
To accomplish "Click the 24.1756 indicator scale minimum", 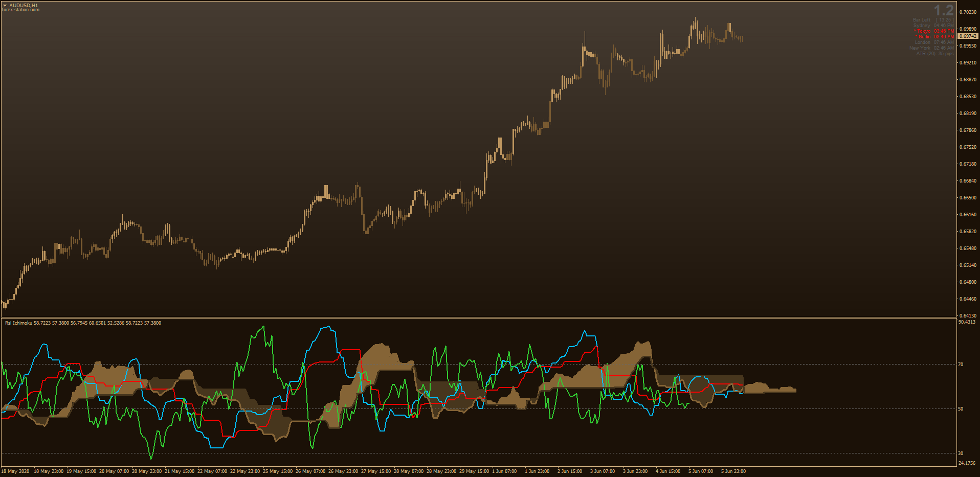I will click(967, 463).
